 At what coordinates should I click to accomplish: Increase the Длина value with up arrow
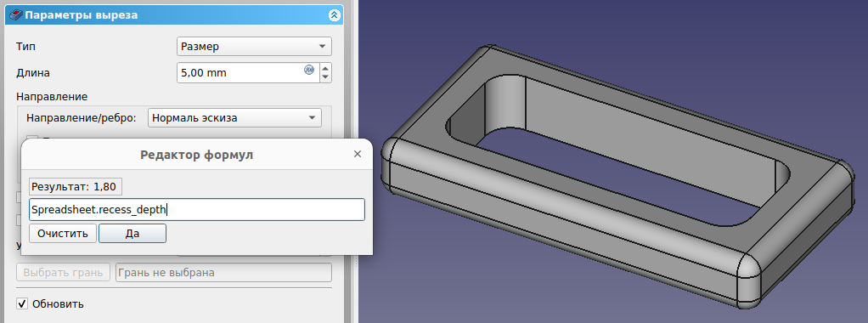point(325,68)
